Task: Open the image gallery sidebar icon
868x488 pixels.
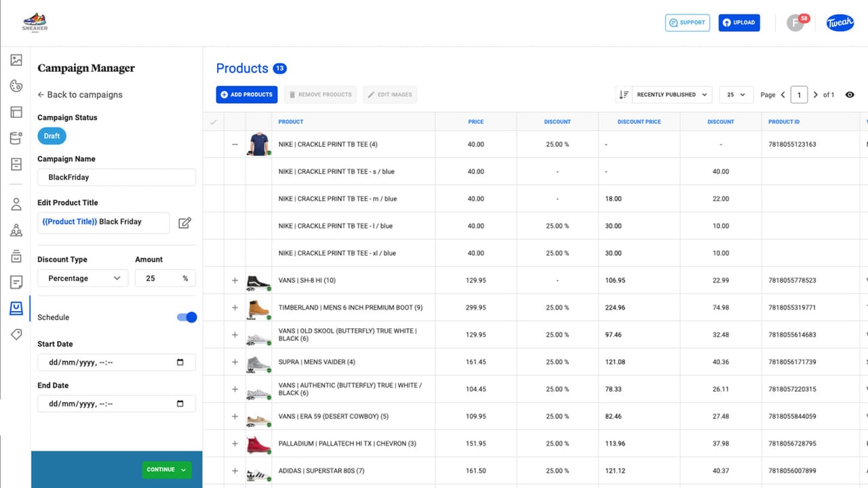Action: 16,60
